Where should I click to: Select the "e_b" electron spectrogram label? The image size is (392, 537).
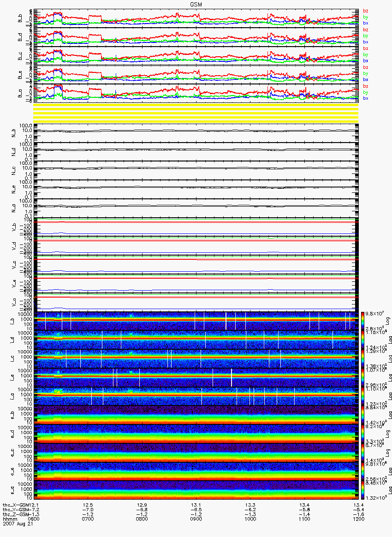12,416
